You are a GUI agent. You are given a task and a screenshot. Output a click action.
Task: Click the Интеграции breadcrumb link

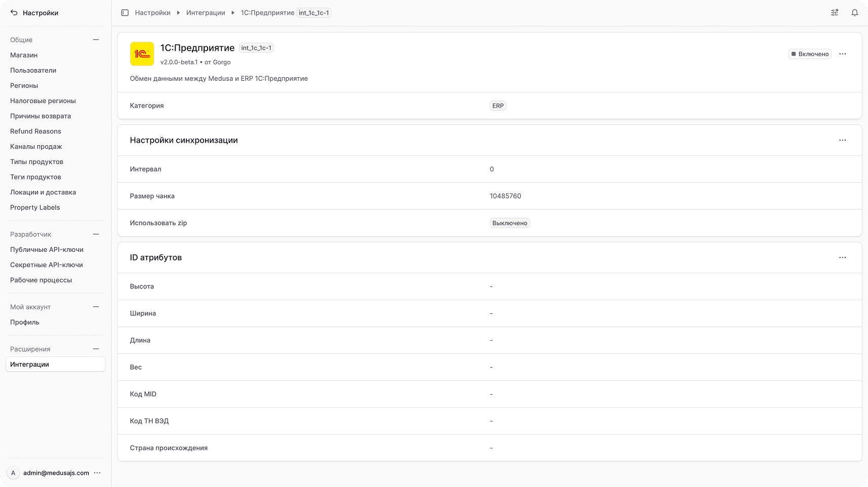pos(206,13)
